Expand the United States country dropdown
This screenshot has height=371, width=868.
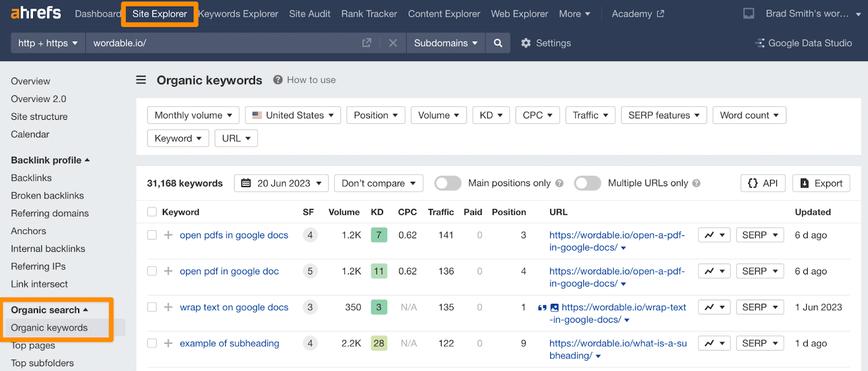[293, 115]
